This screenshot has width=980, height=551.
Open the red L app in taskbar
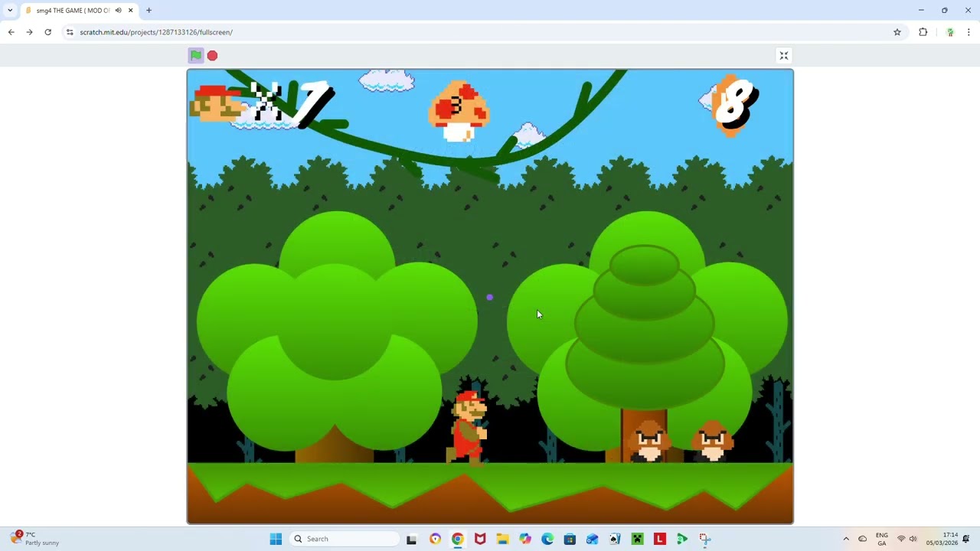coord(660,539)
